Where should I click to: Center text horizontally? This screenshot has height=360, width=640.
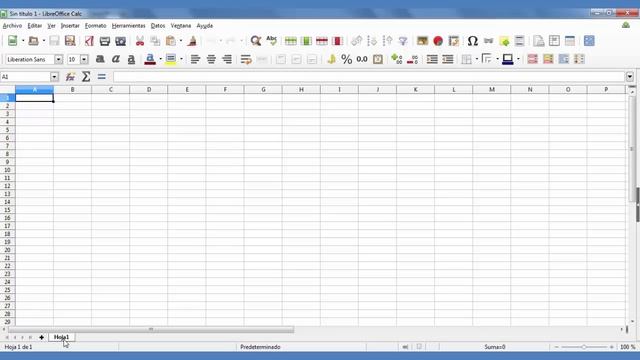(211, 60)
